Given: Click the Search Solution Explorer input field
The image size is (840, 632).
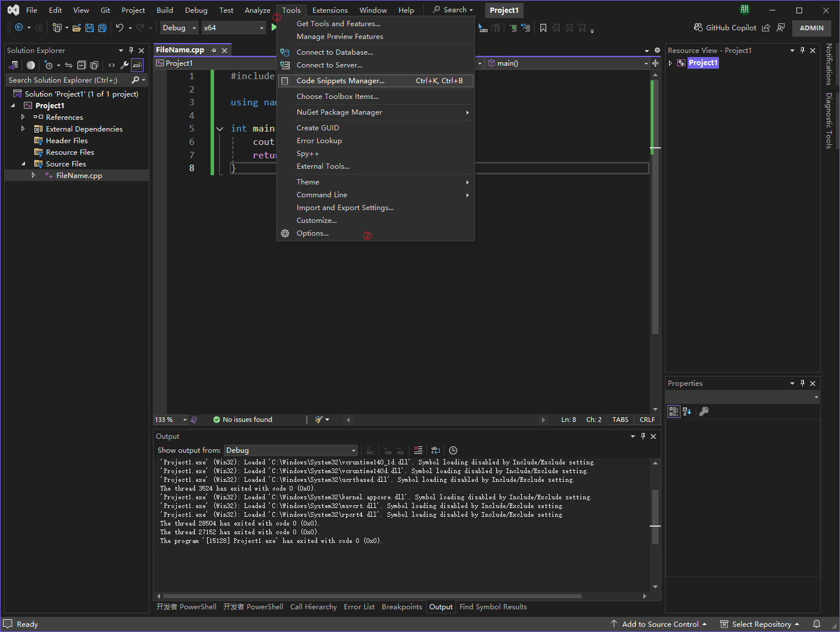Looking at the screenshot, I should (70, 80).
